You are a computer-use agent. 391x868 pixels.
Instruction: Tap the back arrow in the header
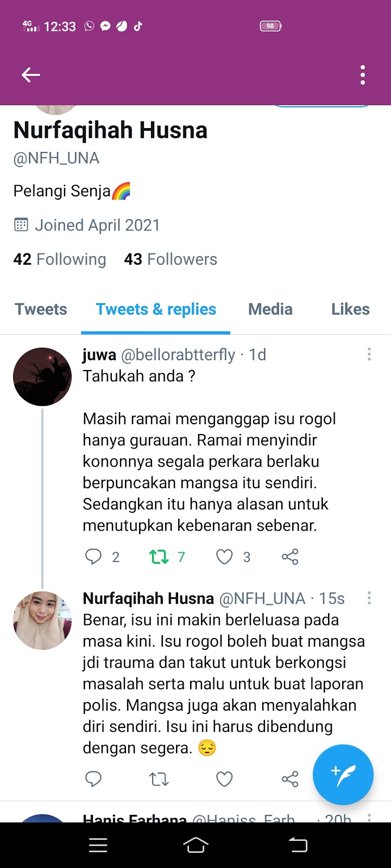pyautogui.click(x=31, y=75)
